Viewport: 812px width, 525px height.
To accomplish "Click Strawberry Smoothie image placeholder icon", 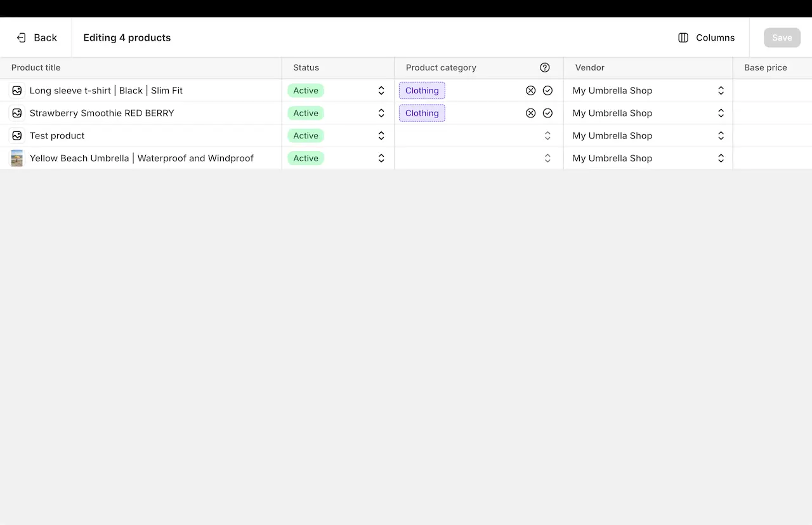I will [17, 113].
